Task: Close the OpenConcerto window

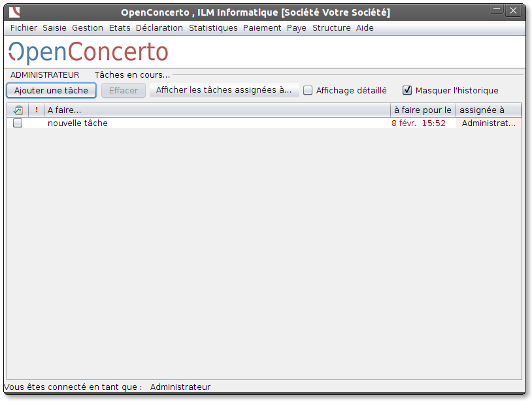Action: click(513, 10)
